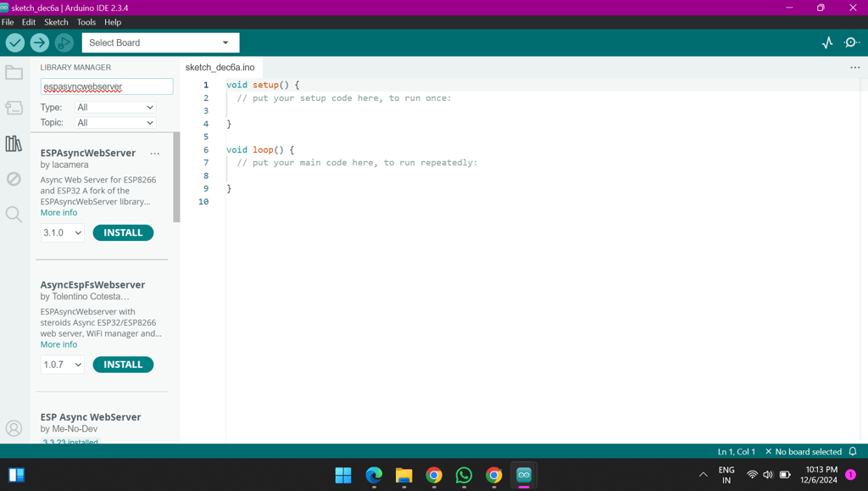The width and height of the screenshot is (868, 491).
Task: Open the notifications bell in status bar
Action: [x=853, y=452]
